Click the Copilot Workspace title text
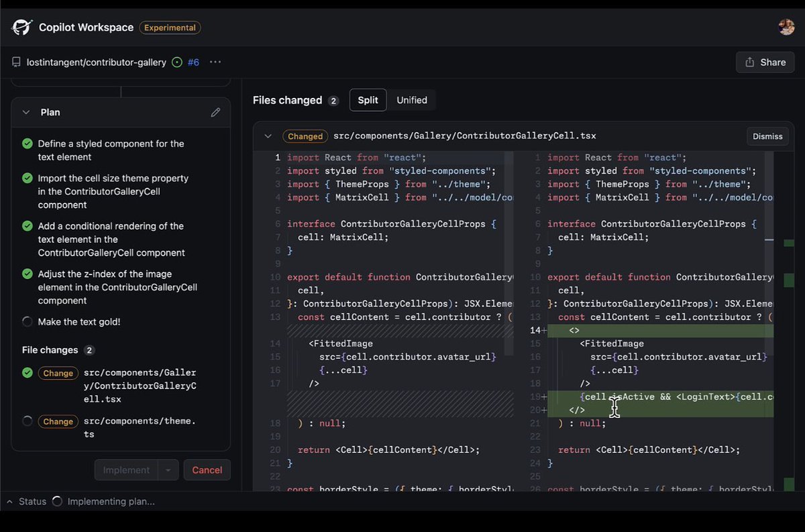This screenshot has height=532, width=805. (x=86, y=28)
